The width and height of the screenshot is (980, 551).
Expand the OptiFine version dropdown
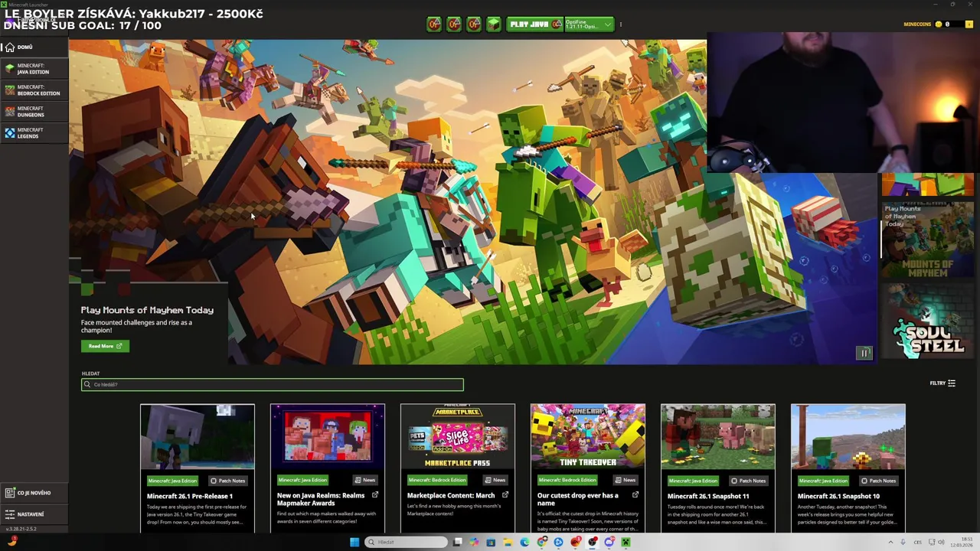click(x=590, y=24)
